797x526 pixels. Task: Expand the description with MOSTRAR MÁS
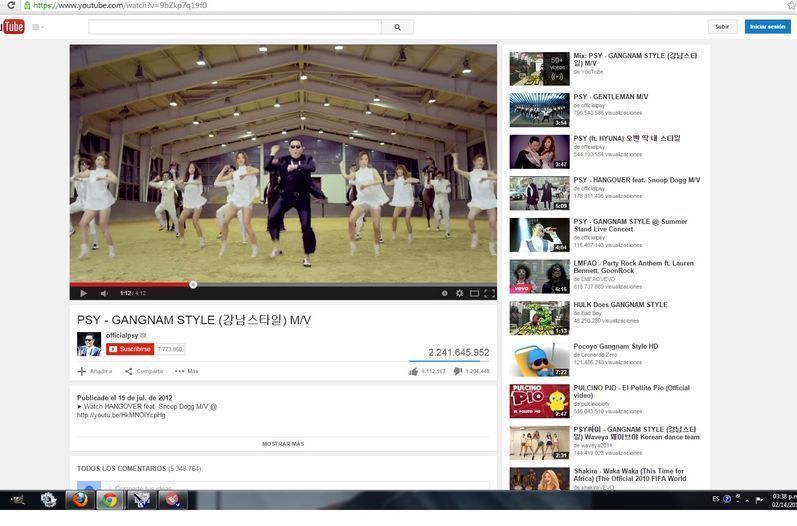(283, 443)
